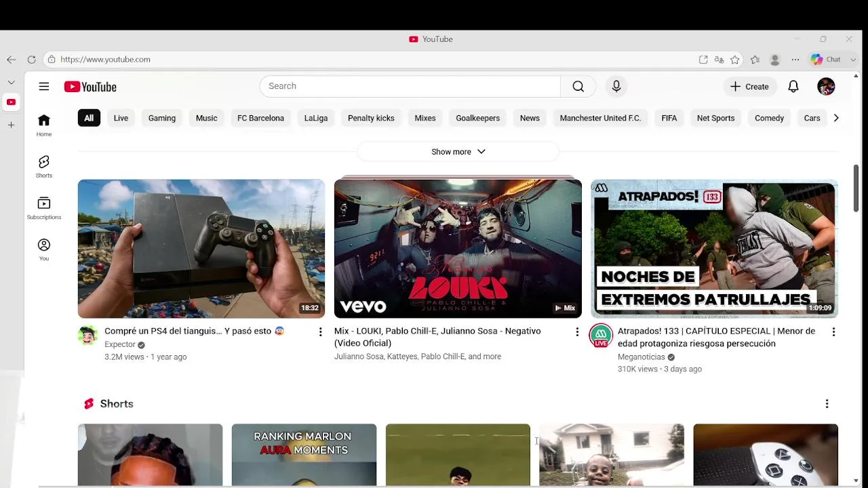The width and height of the screenshot is (868, 488).
Task: Open the Expector channel name link
Action: (120, 344)
